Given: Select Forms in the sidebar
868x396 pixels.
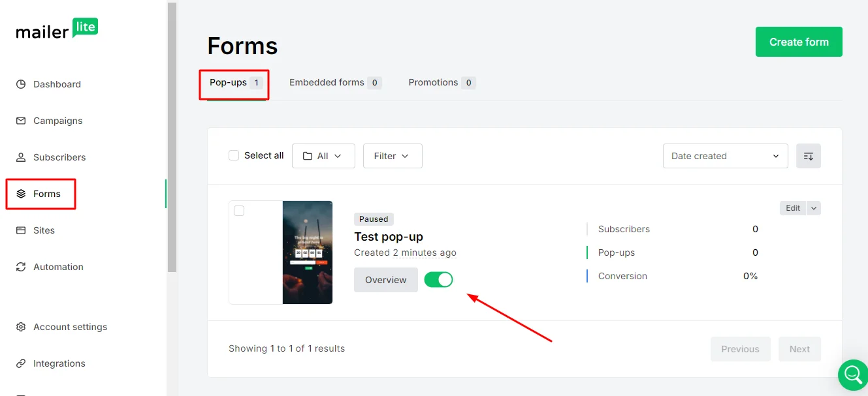Looking at the screenshot, I should (47, 194).
